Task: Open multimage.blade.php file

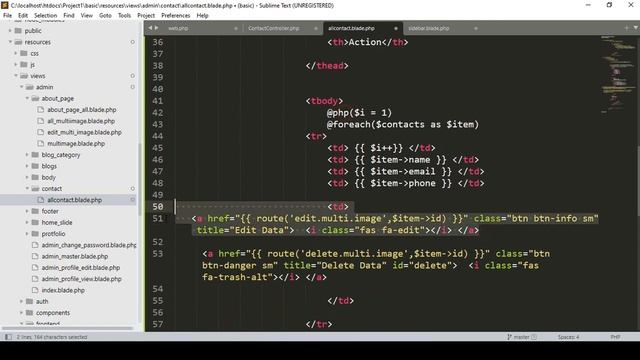Action: pos(76,144)
